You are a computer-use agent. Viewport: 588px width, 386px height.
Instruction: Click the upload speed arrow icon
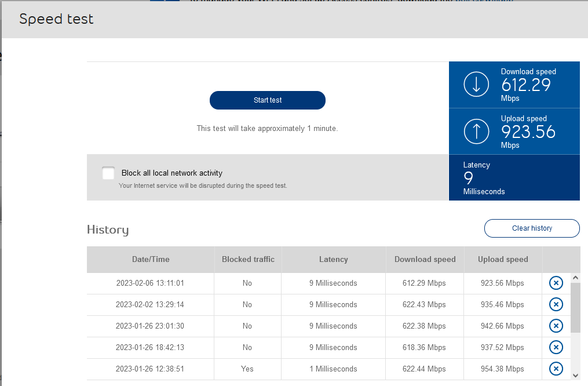(x=476, y=132)
